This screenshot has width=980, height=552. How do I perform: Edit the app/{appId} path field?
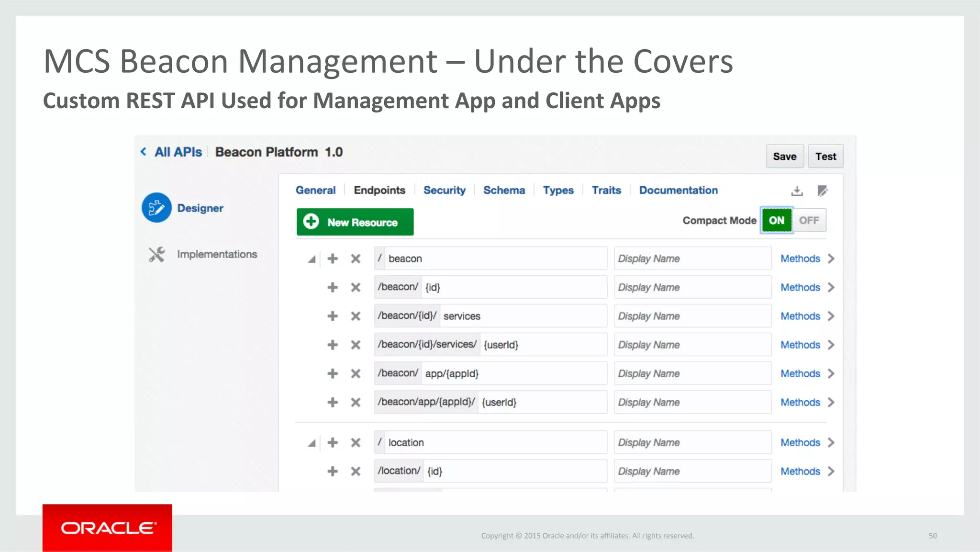point(514,373)
